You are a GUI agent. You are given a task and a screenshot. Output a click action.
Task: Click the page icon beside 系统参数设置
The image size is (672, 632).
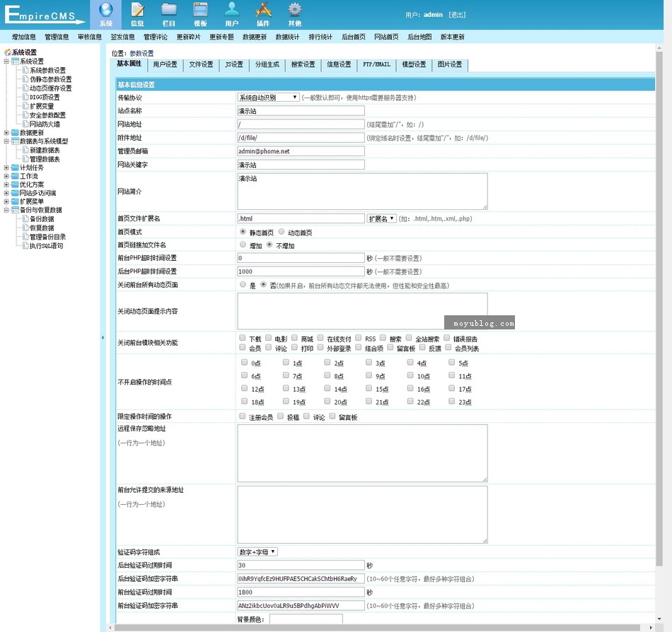point(25,70)
